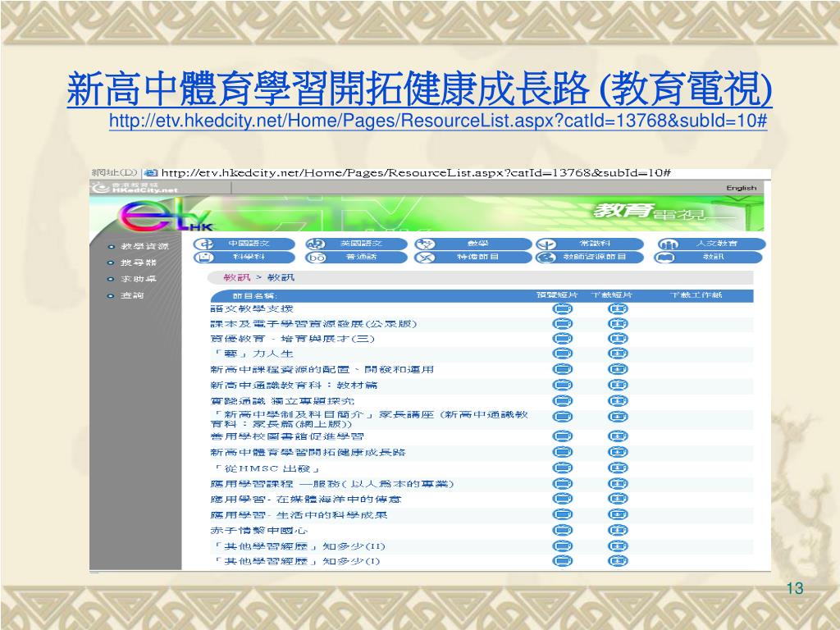Viewport: 840px width, 630px height.
Task: Preview the 家長講座 (新高中學制及科目簡介) clip
Action: pos(562,416)
